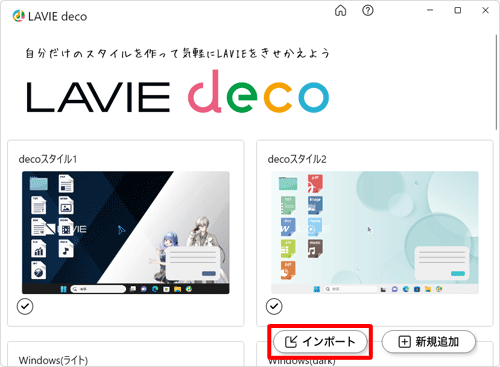Click the 新規追加 add new button

(x=429, y=342)
